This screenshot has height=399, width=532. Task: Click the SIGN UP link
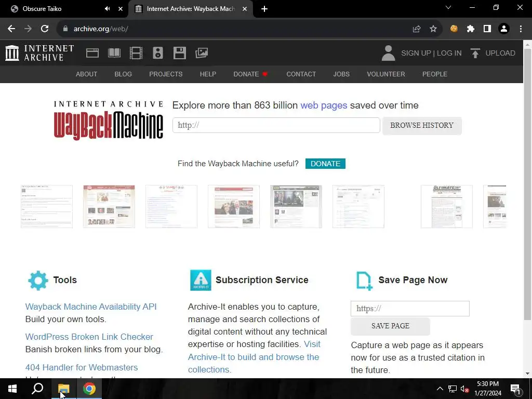click(x=416, y=54)
